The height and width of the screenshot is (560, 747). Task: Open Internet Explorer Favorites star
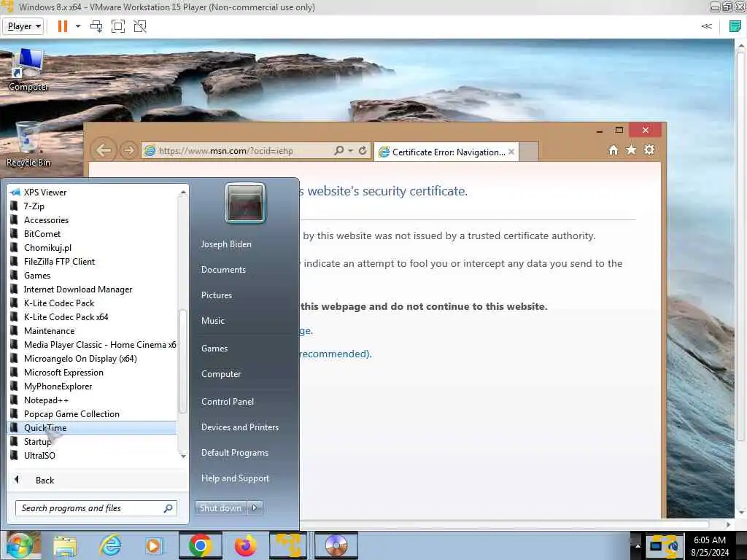(x=631, y=150)
